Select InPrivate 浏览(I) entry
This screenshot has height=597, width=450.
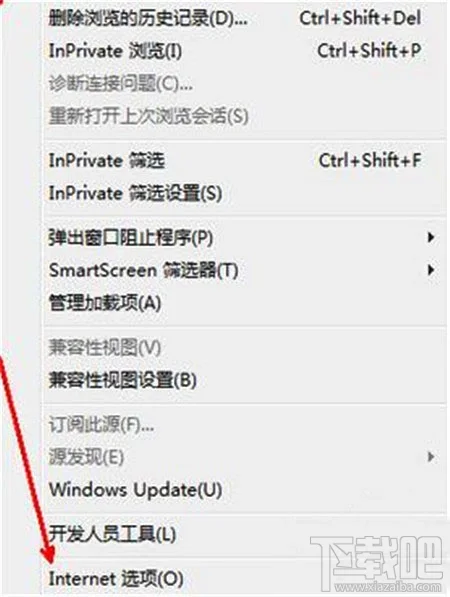244,51
